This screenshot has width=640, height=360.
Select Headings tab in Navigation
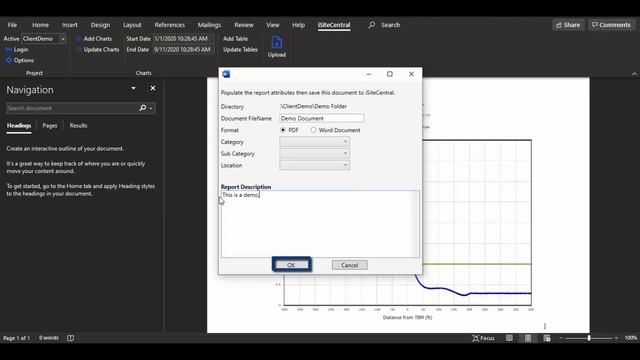(19, 126)
